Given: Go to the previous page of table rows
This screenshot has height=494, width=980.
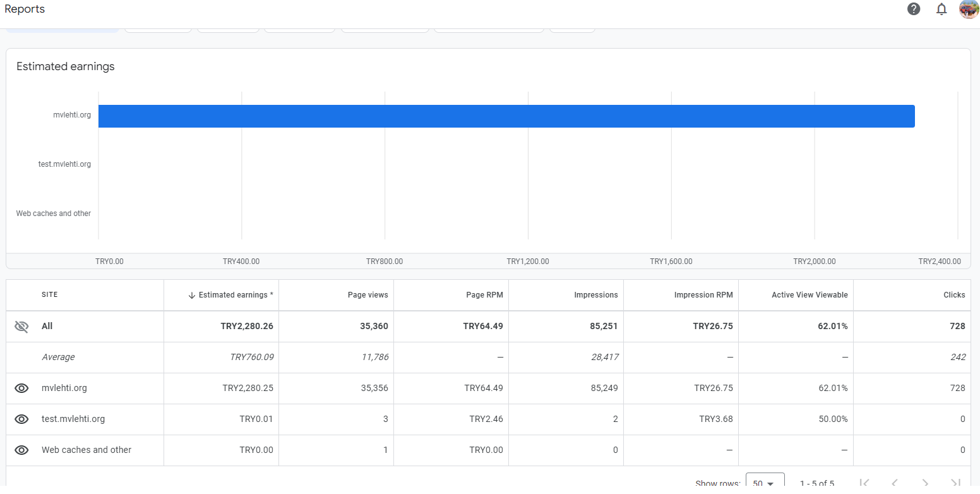Looking at the screenshot, I should point(895,483).
